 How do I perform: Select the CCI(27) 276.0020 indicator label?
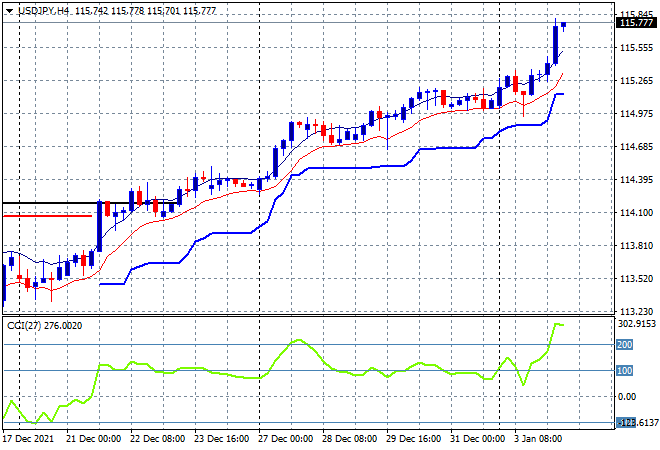click(x=44, y=326)
